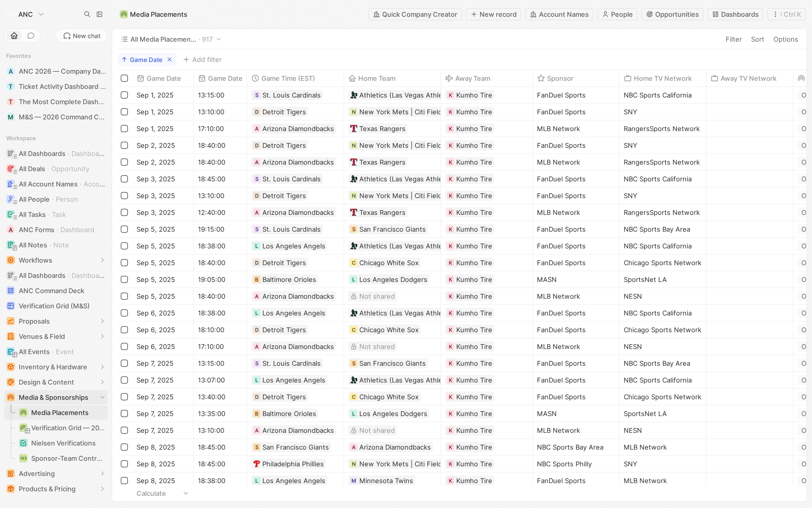Expand the Advertising section

102,473
